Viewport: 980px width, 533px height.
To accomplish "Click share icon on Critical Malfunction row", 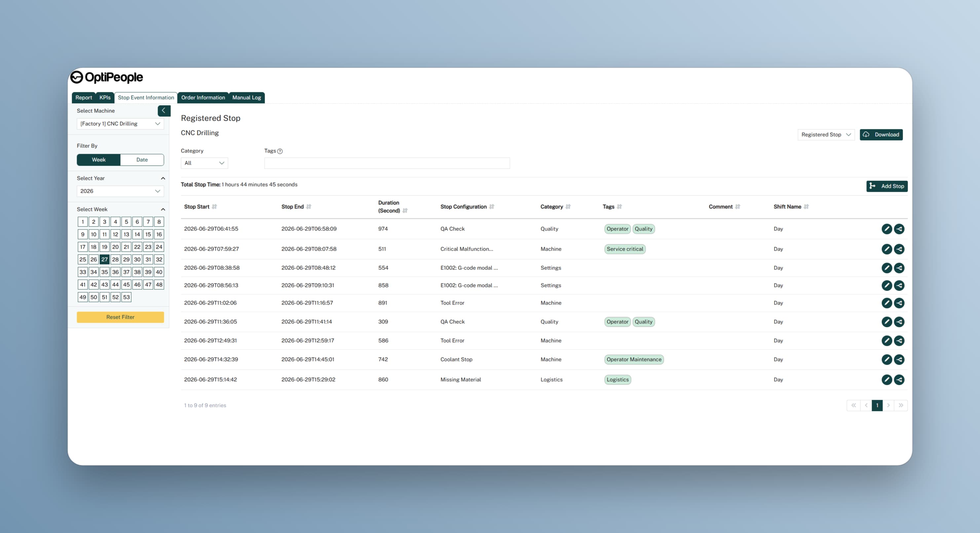I will 899,249.
